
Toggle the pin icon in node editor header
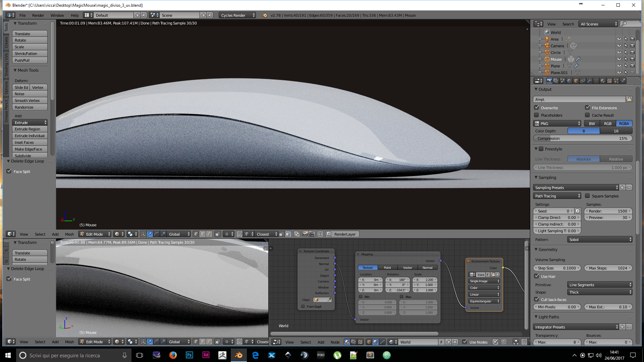[495, 342]
